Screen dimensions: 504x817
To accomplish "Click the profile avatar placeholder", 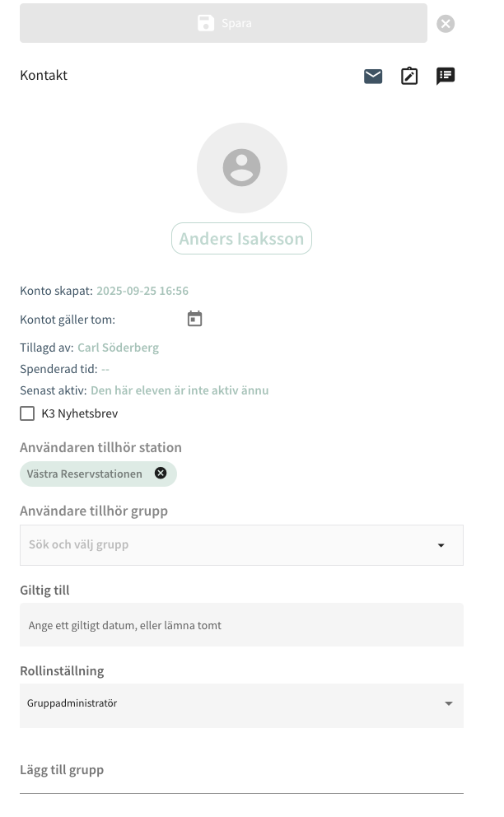I will click(241, 168).
